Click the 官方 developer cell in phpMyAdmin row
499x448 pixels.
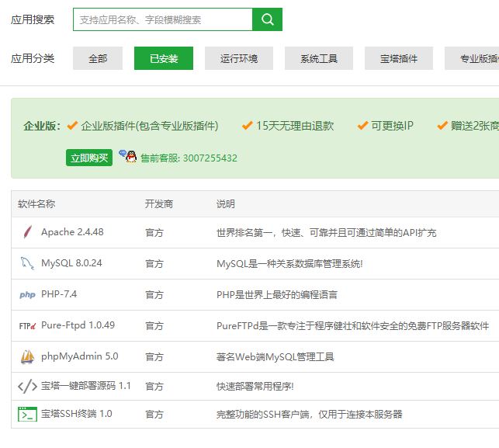click(x=154, y=357)
